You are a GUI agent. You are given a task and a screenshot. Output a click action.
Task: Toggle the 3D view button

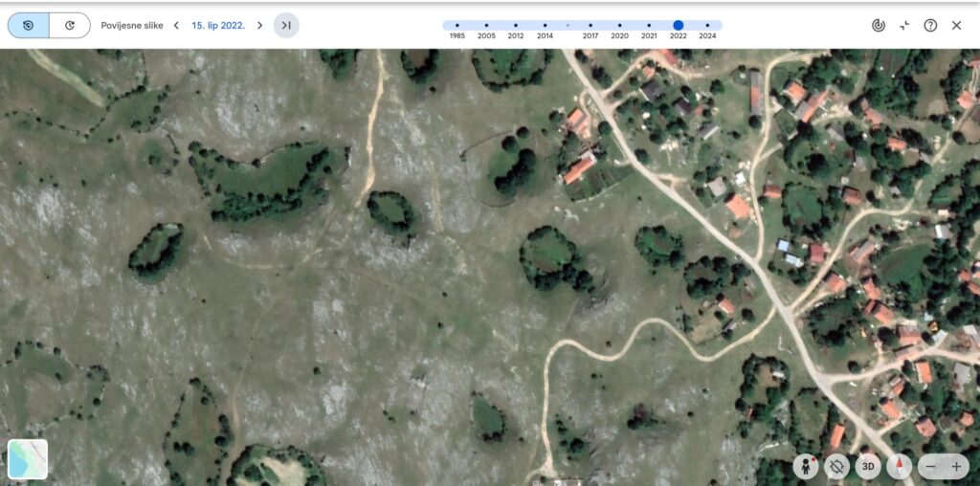pos(868,466)
